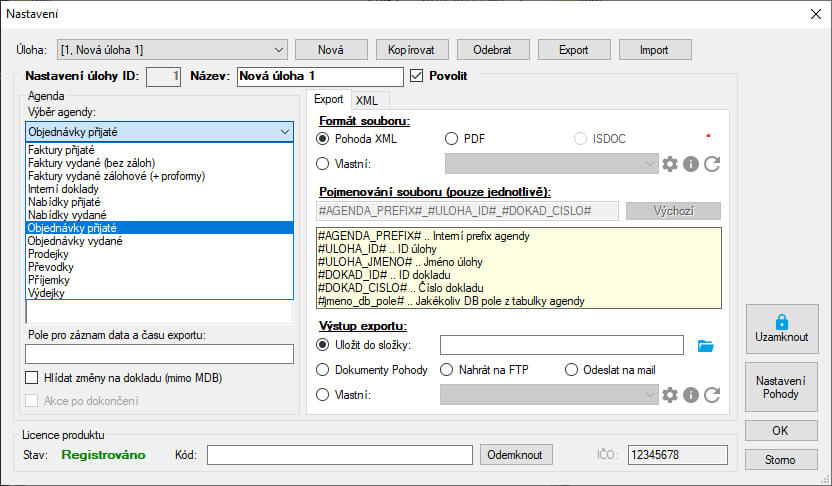Click the gear icon beside Vlastní format dropdown
832x486 pixels.
pyautogui.click(x=670, y=164)
